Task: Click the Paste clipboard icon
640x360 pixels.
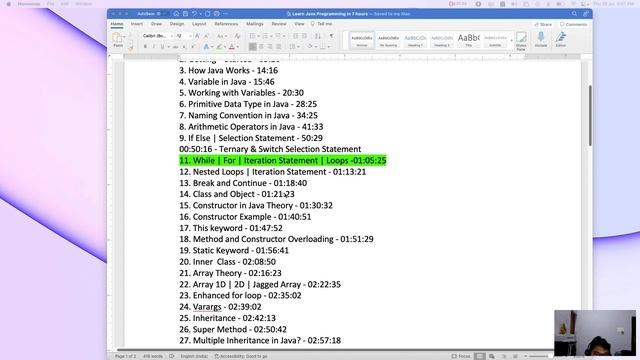Action: pos(118,38)
